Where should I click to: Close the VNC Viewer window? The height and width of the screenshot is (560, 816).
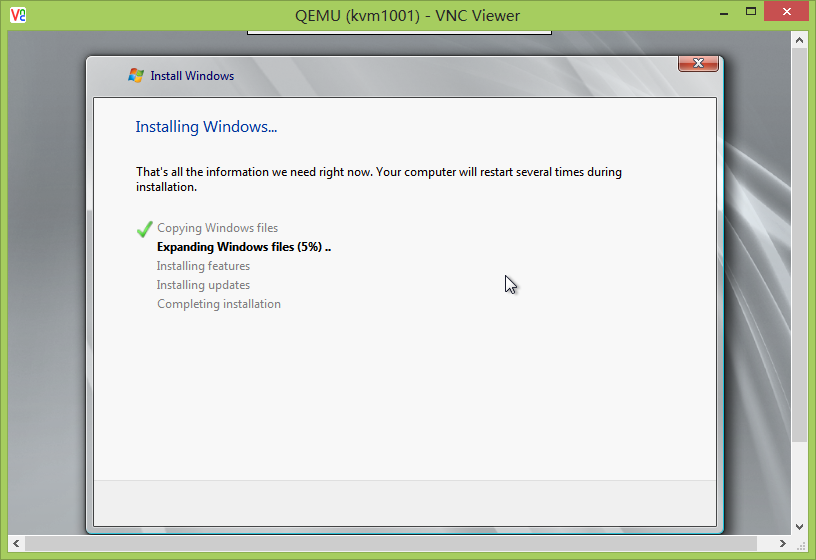(786, 11)
